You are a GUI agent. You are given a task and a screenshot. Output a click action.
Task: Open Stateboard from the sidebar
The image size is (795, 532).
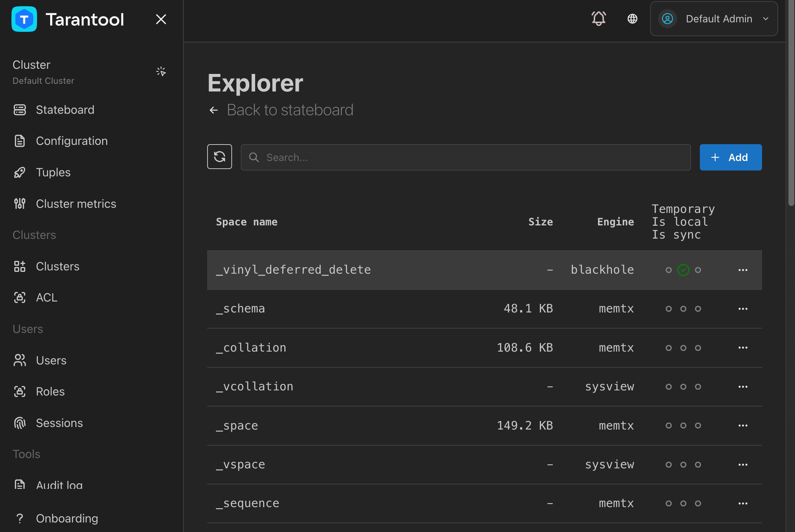65,110
